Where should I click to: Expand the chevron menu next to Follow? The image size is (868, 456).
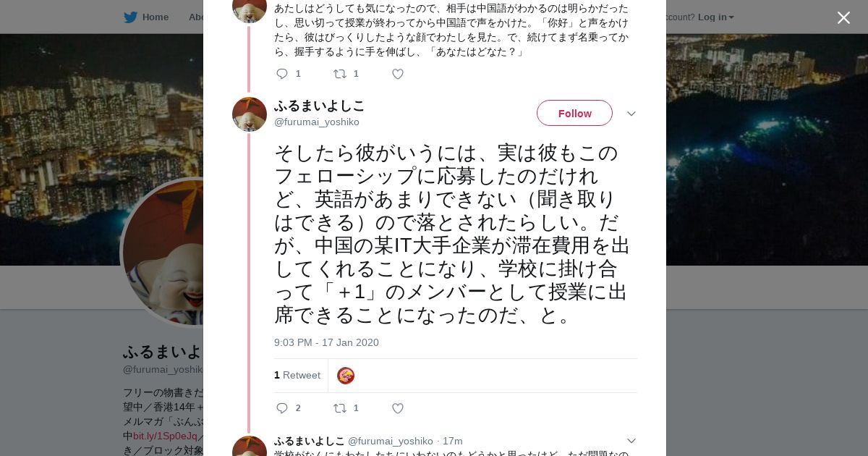point(631,114)
